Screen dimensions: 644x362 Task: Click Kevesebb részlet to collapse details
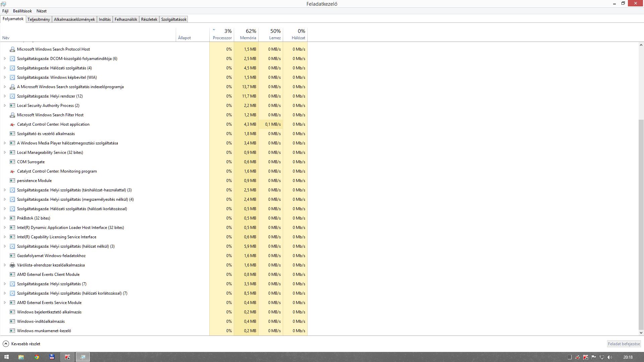coord(21,344)
